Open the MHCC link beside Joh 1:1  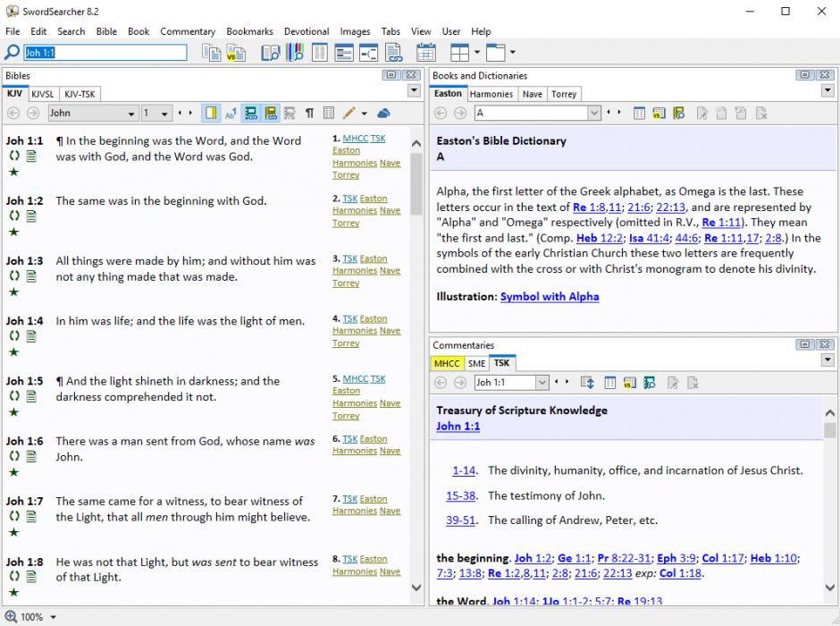tap(355, 139)
